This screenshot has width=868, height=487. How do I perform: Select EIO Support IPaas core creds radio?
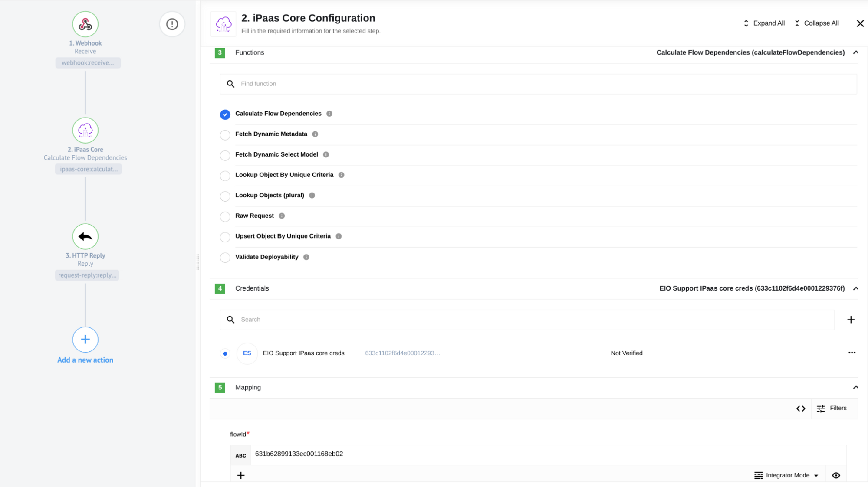[225, 353]
